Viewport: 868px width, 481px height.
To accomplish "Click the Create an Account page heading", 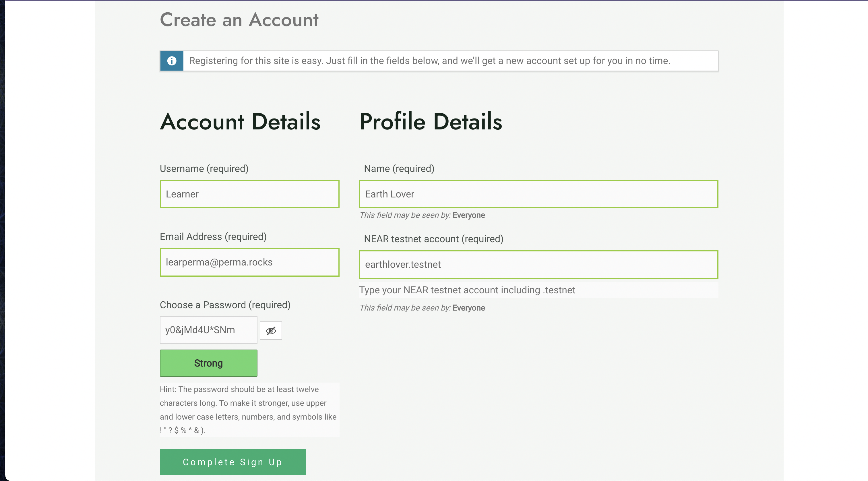I will point(239,20).
